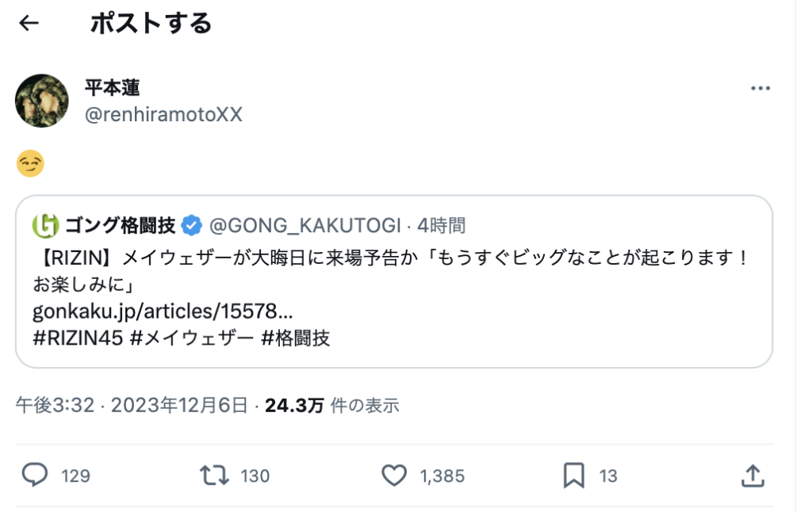Viewport: 812px width, 512px height.
Task: Open the @renhiramotoXX handle link
Action: click(163, 115)
